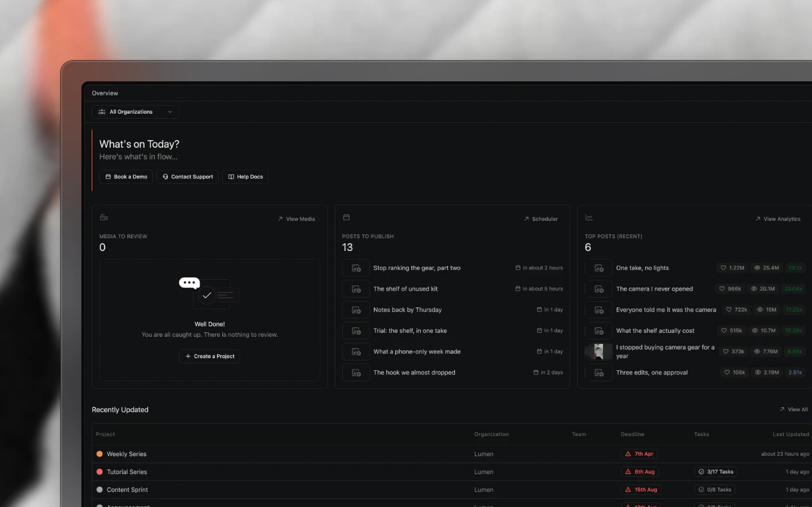Open the post 'Stop ranking the gear, part two'

[x=417, y=268]
